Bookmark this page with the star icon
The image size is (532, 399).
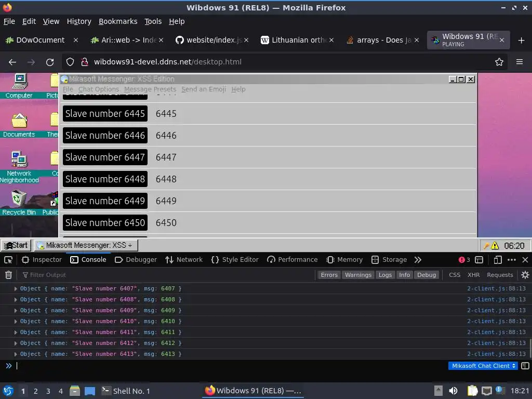pyautogui.click(x=499, y=62)
